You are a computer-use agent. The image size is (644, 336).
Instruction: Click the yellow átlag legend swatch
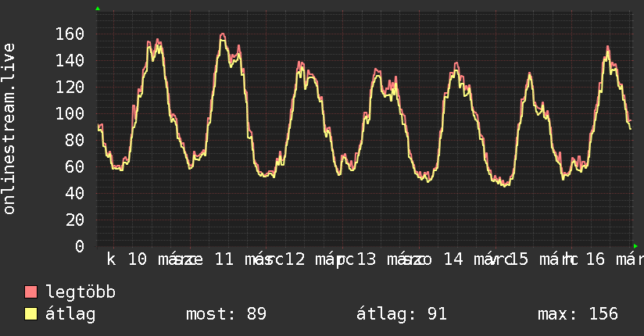[x=30, y=313]
